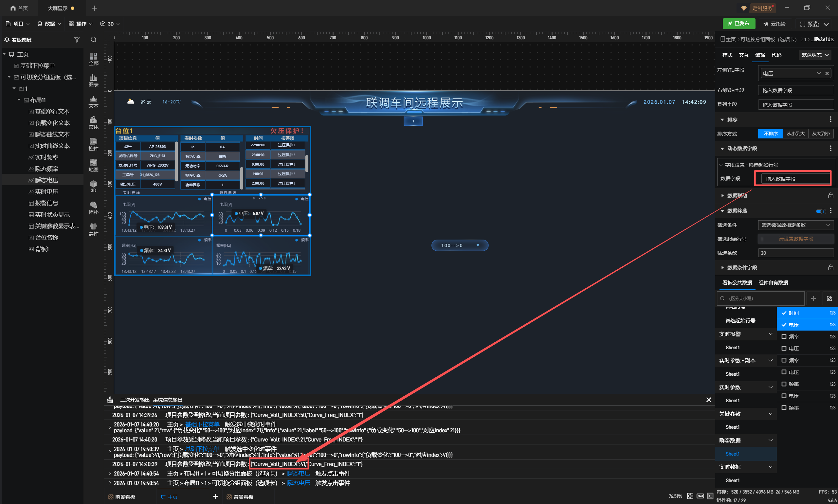Open the 筛选条件 dropdown
Viewport: 838px width, 504px height.
[x=795, y=225]
